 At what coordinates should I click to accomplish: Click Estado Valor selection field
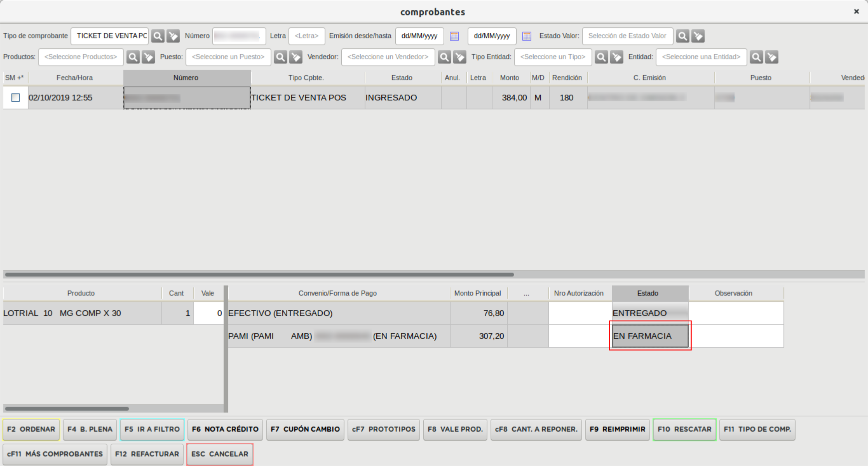pos(628,36)
